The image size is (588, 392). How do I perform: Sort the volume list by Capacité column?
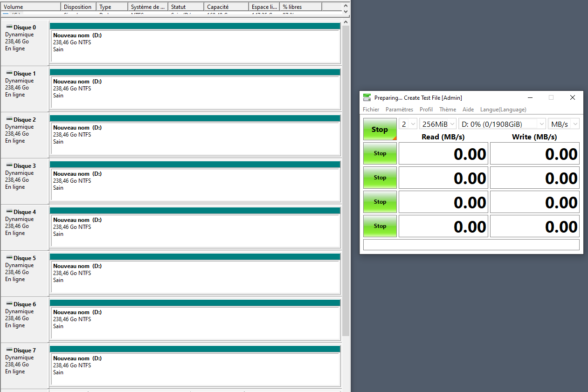tap(226, 7)
